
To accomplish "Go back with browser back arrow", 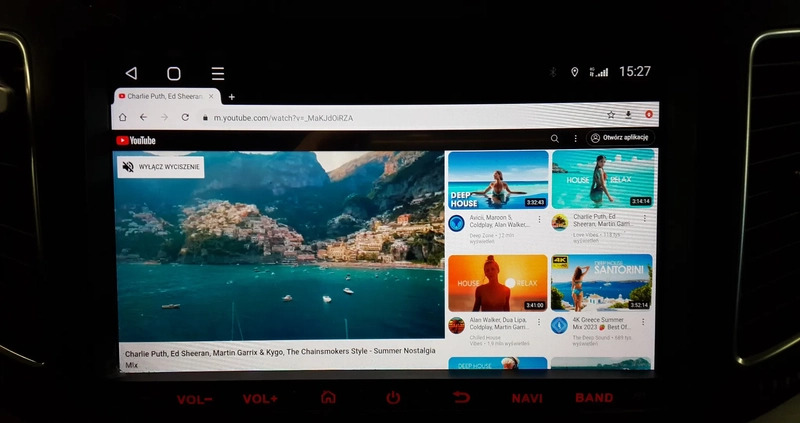I will pyautogui.click(x=143, y=117).
